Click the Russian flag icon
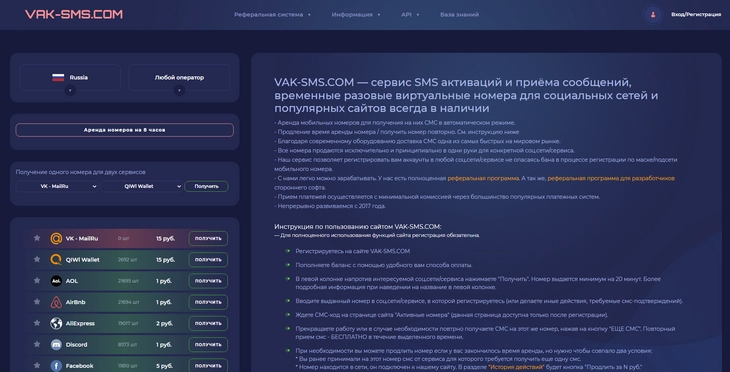 58,78
